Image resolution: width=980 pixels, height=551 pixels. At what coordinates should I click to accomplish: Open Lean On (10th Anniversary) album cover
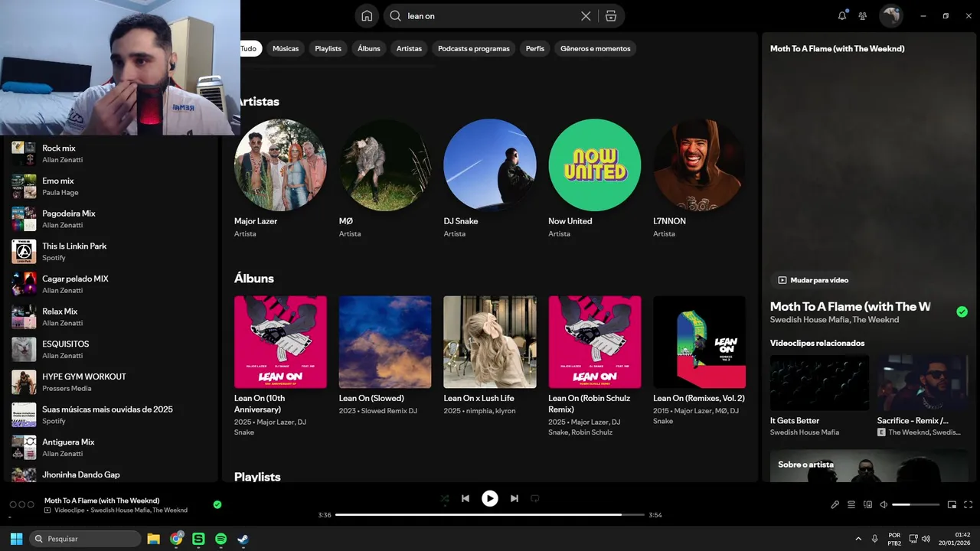[x=280, y=342]
